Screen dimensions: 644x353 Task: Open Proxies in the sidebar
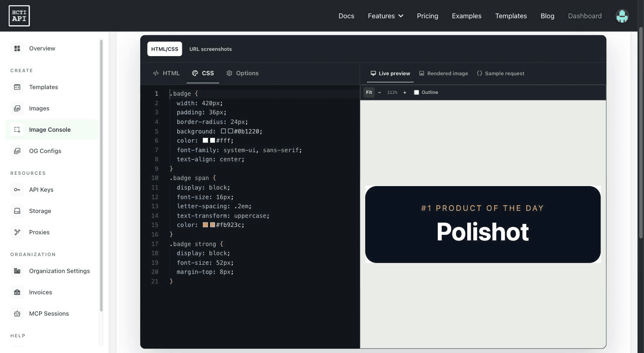[x=52, y=232]
